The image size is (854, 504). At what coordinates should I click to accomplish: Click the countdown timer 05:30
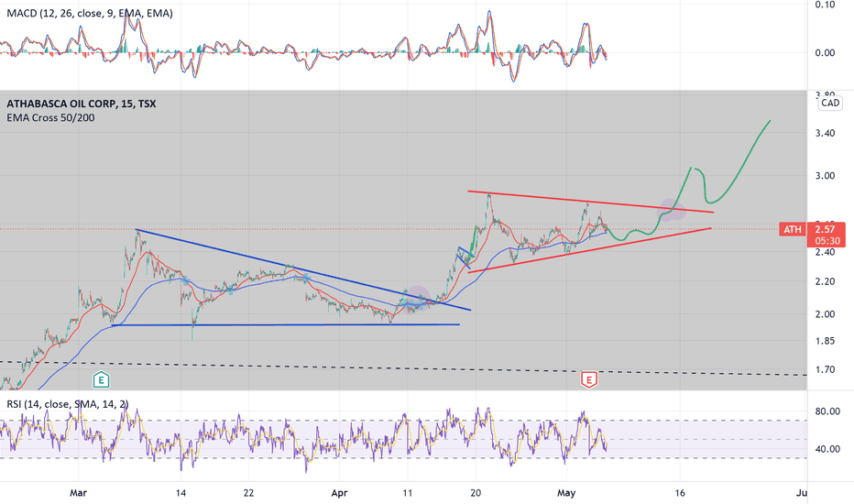pos(827,241)
